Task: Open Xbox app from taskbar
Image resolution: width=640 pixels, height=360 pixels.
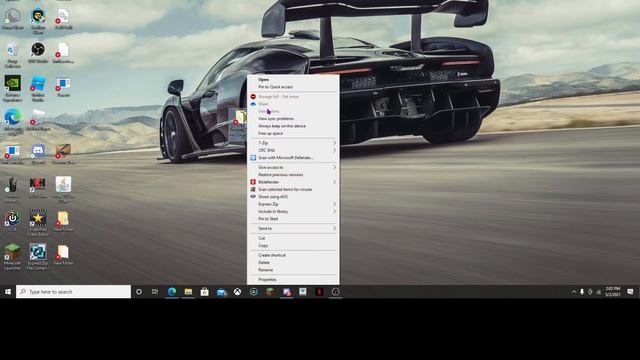Action: (237, 291)
